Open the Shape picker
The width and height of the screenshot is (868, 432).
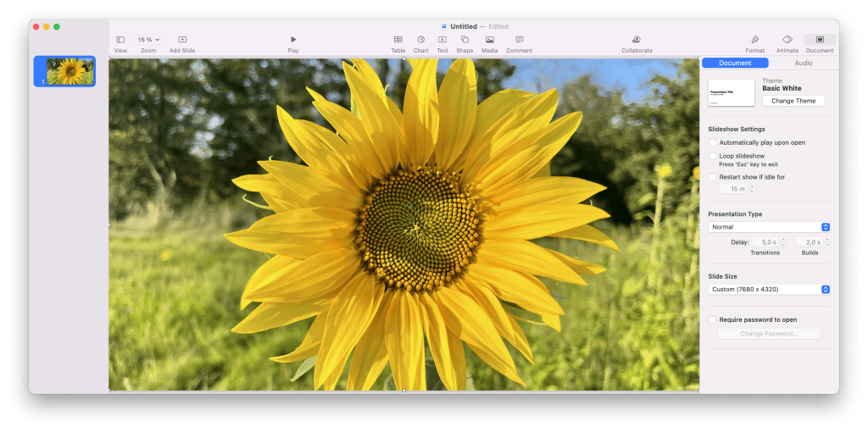coord(465,40)
